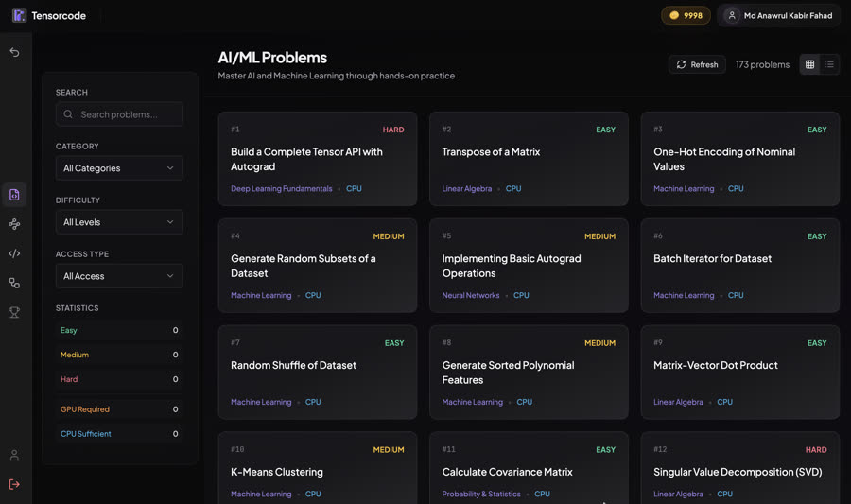Open the connected squares icon in sidebar
The height and width of the screenshot is (504, 851).
pos(14,283)
